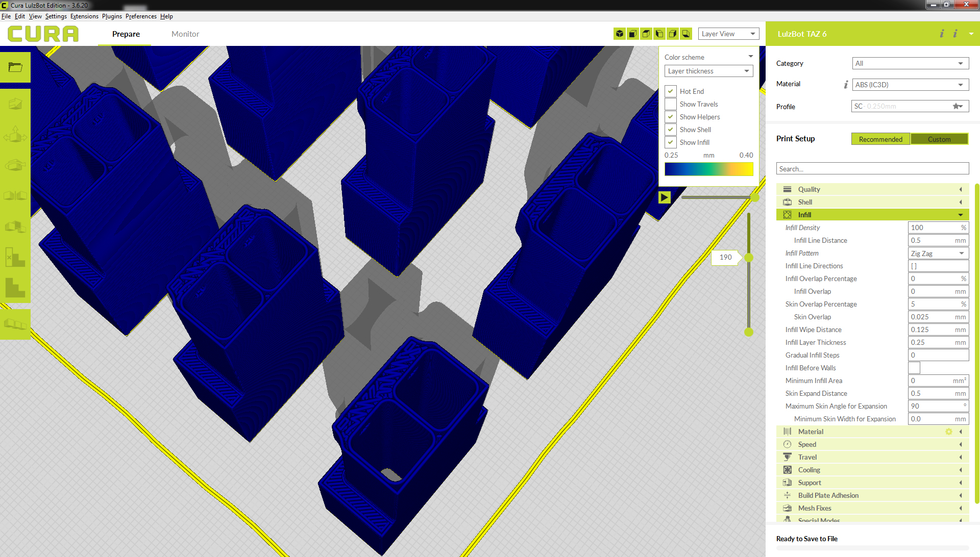980x557 pixels.
Task: Switch to the front view cube icon
Action: click(633, 34)
